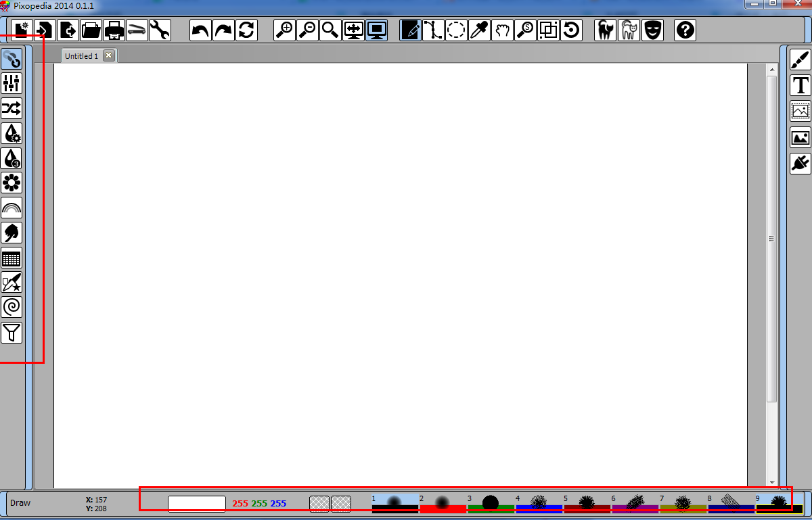Select the path curve tool
Image resolution: width=812 pixels, height=520 pixels.
point(433,30)
